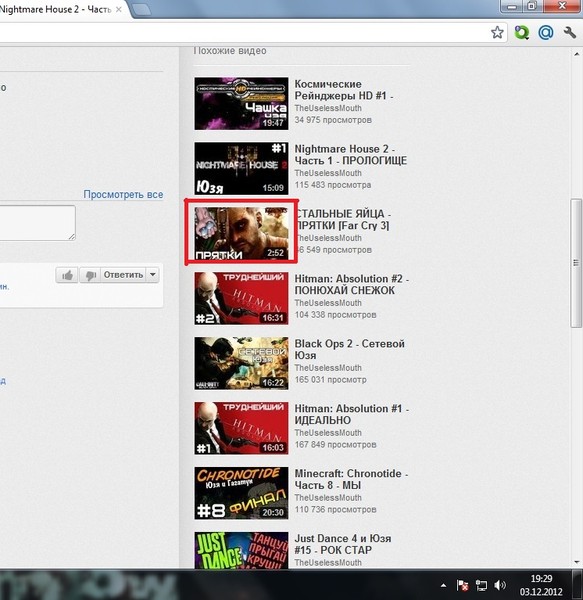Open Hitman: Absolution #2 video title

click(351, 284)
